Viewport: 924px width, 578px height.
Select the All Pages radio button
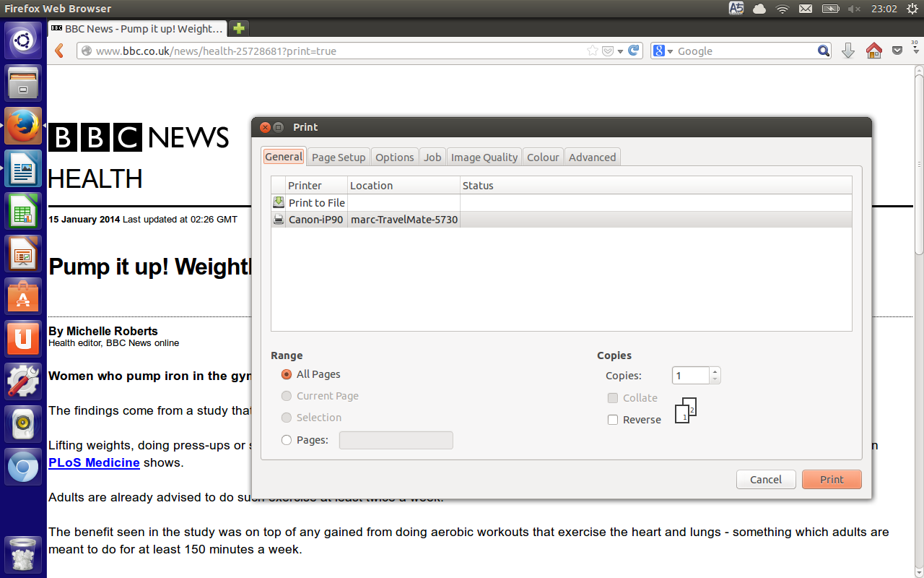click(x=287, y=374)
